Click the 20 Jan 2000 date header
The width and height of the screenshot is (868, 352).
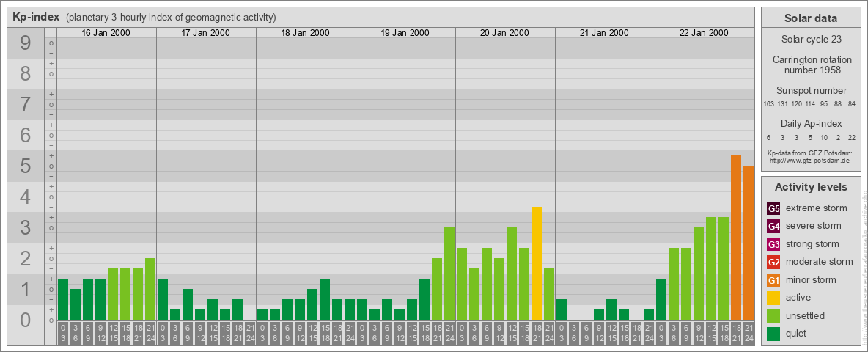(x=505, y=33)
